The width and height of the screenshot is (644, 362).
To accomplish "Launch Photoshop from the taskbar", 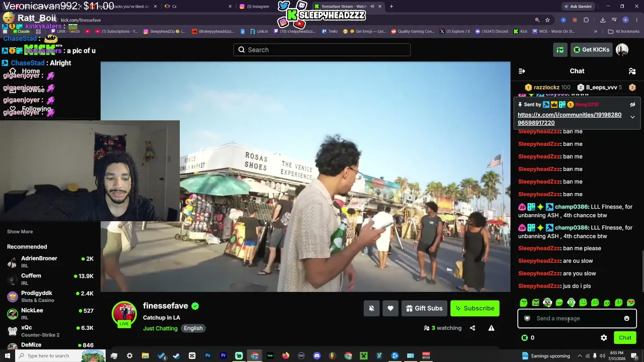I will (208, 356).
